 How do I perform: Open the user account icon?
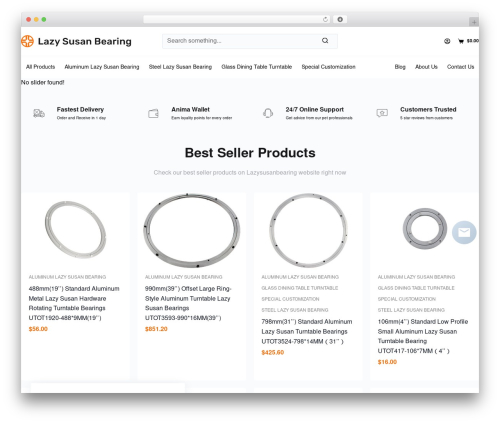(x=447, y=41)
